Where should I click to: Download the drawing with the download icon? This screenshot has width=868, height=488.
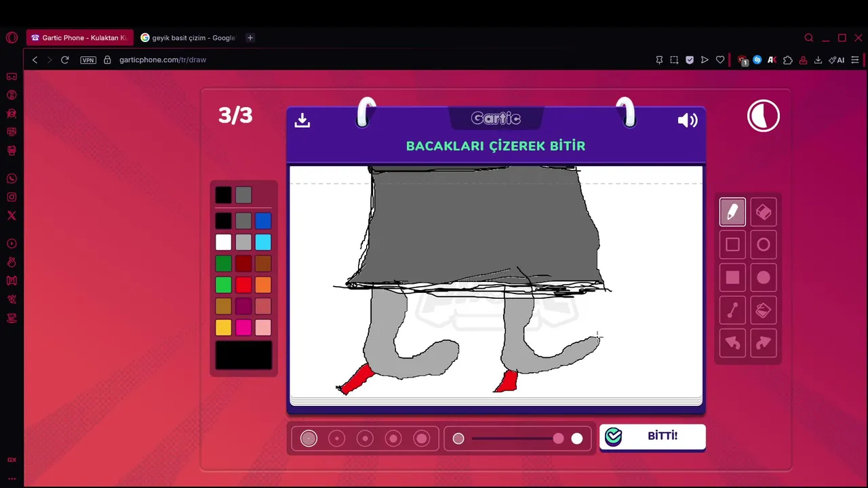302,120
